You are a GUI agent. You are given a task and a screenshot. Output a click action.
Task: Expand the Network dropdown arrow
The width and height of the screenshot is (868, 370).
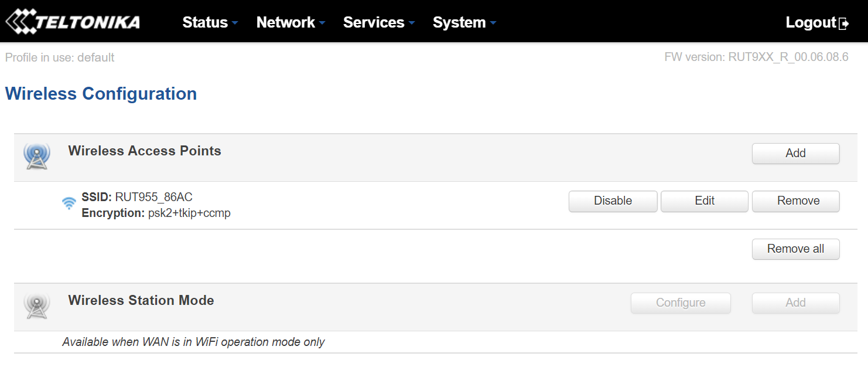(322, 23)
